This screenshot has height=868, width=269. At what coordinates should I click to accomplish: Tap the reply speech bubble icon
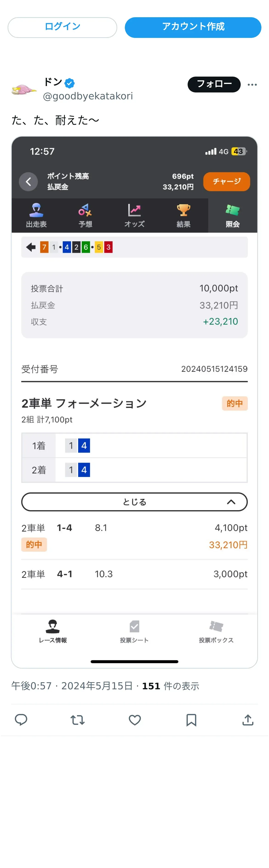pyautogui.click(x=21, y=719)
